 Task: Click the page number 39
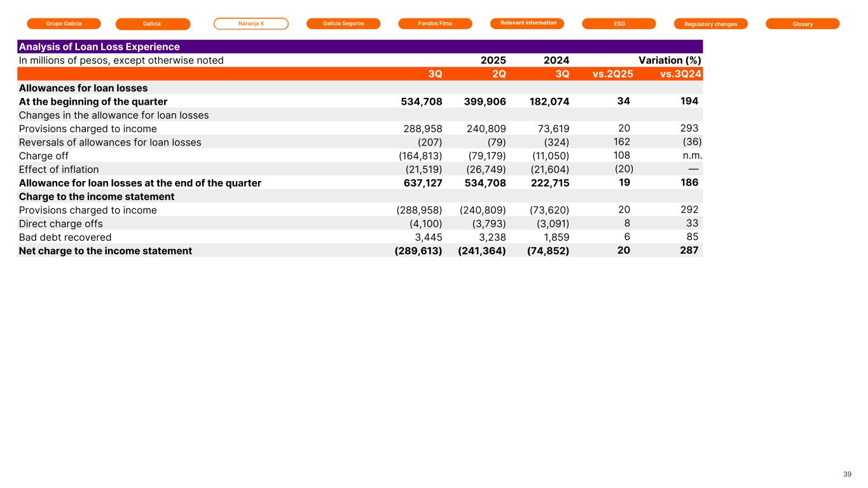[x=847, y=474]
